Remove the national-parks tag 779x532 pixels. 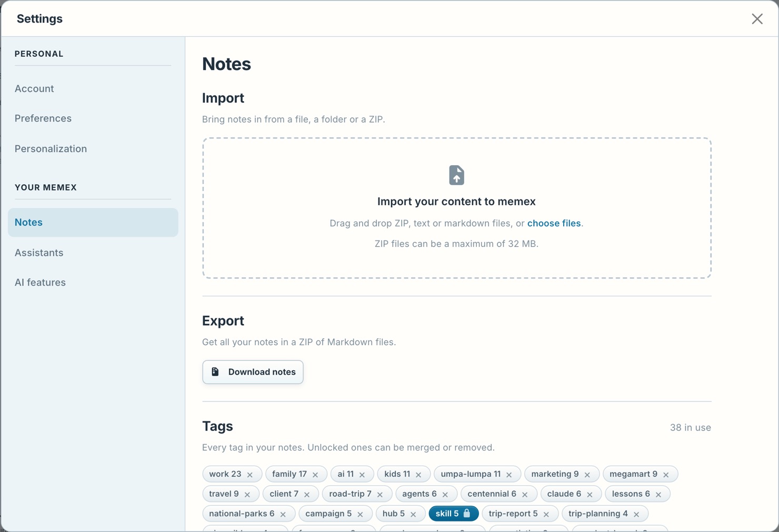(283, 514)
